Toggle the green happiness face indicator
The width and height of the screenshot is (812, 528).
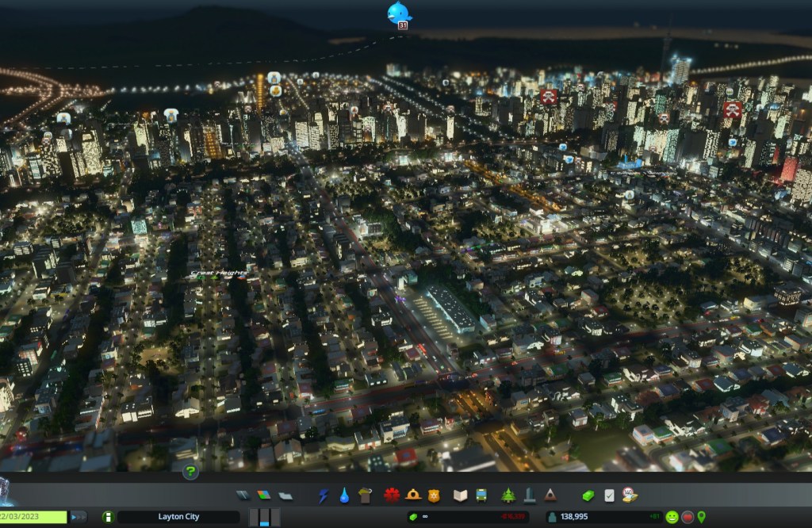(672, 517)
